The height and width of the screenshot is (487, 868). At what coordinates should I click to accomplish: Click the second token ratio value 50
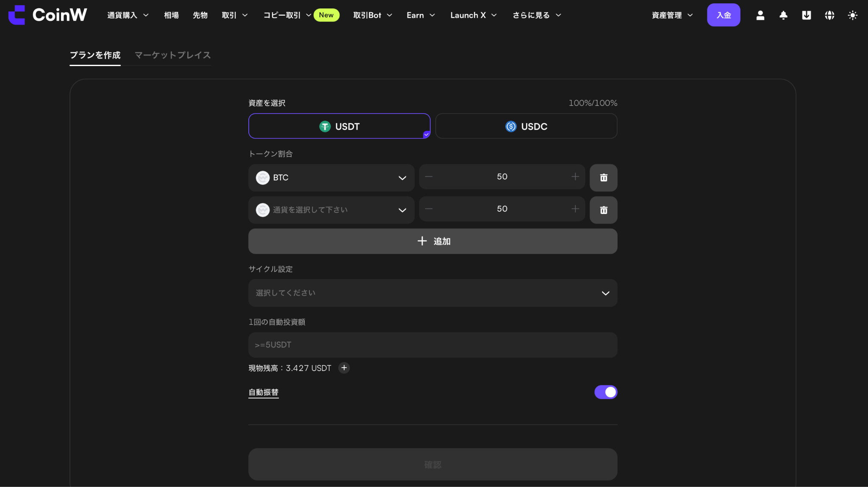tap(502, 209)
